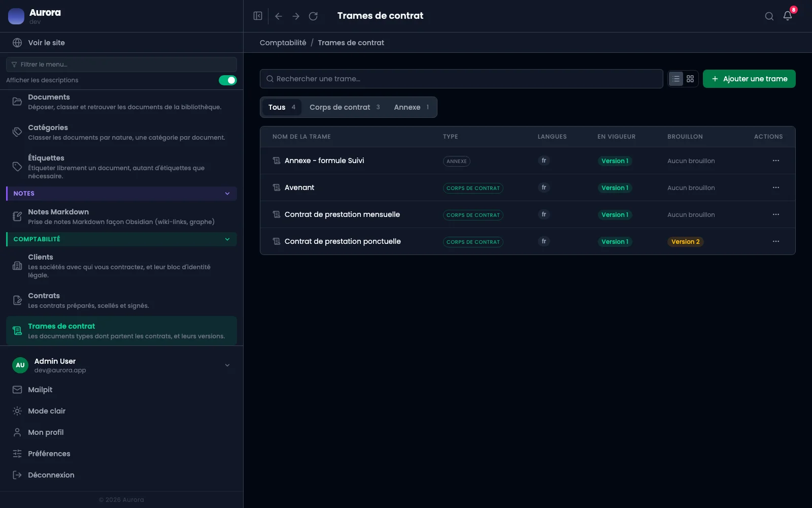Follow Comptabilité breadcrumb link

283,43
